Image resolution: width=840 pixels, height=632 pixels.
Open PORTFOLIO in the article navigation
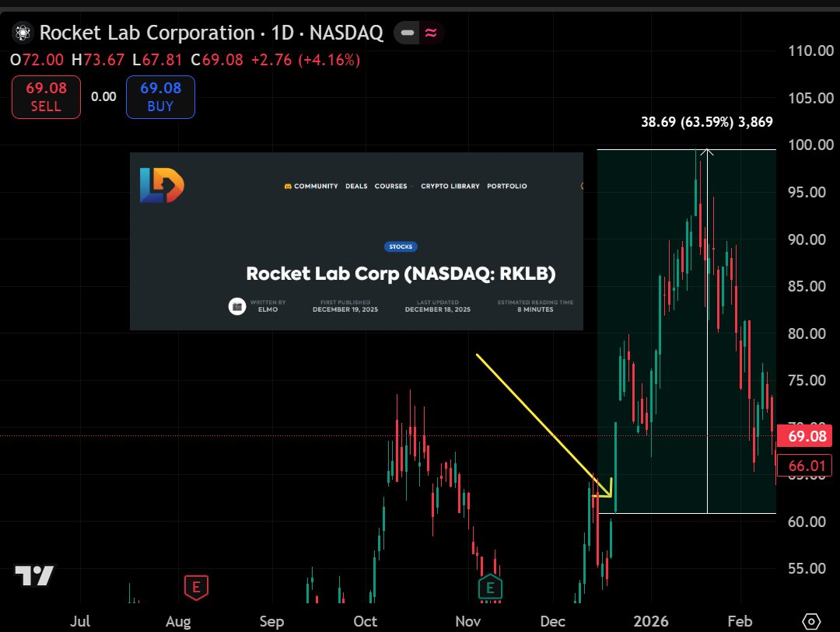(507, 187)
